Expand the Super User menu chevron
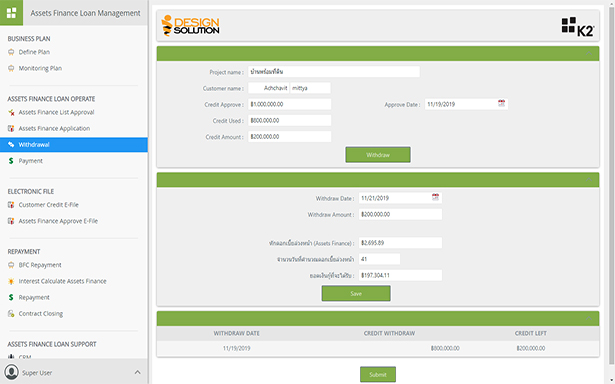 [x=137, y=372]
